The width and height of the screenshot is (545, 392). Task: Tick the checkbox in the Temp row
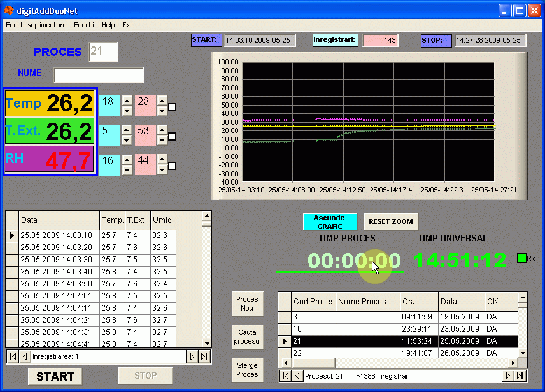click(x=172, y=107)
